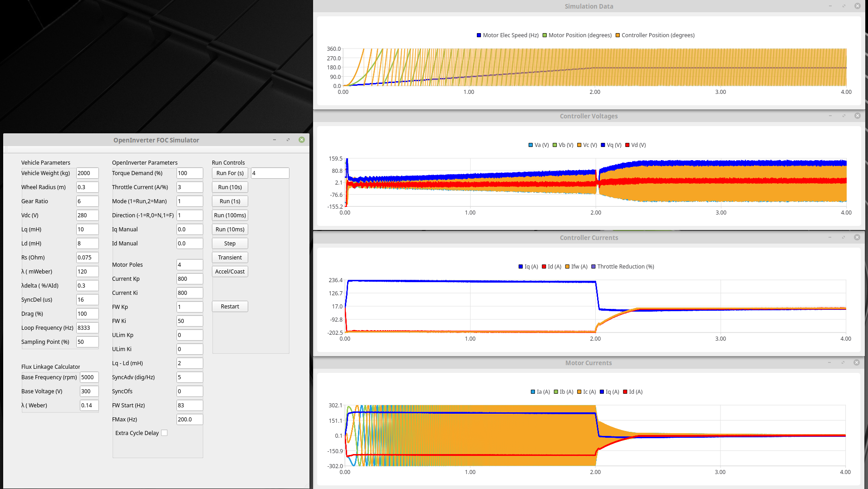Screen dimensions: 868x489
Task: Enable the Extra Cycle Delay checkbox
Action: 164,433
